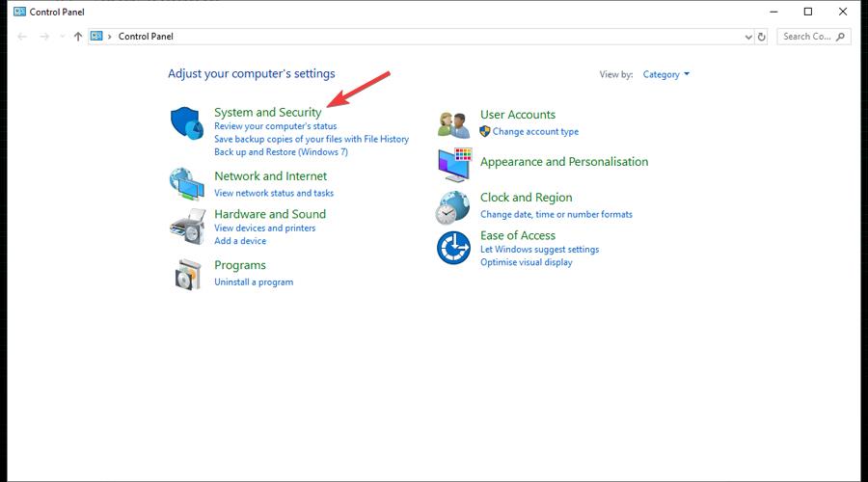The image size is (868, 482).
Task: Close the Control Panel window
Action: coord(843,12)
